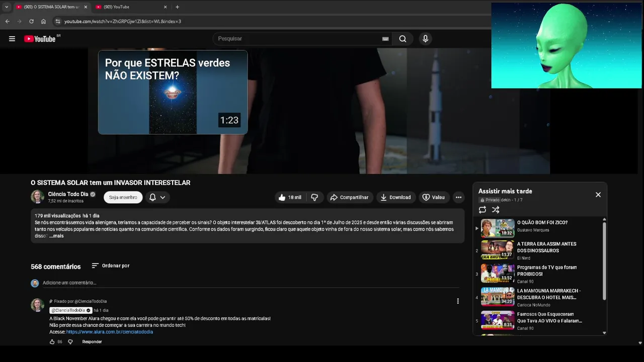644x362 pixels.
Task: Open Ciência Todo Dia channel name
Action: pos(68,194)
